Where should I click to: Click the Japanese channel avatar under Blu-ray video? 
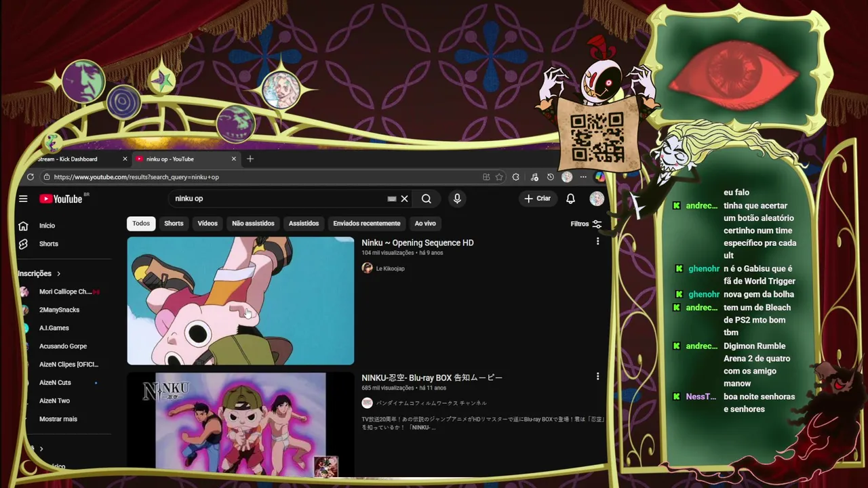(x=368, y=403)
